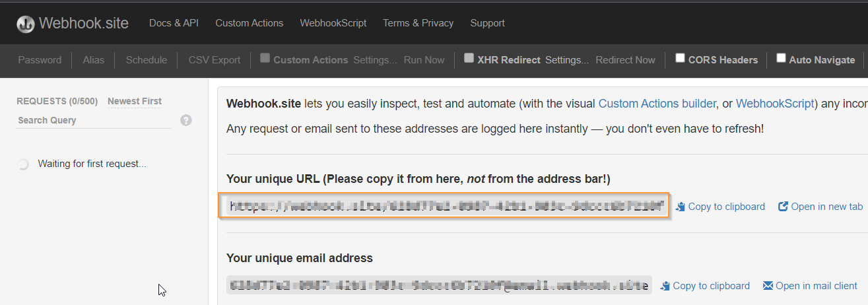Tick the Auto Navigate checkbox
Viewport: 868px width, 305px height.
pos(781,58)
